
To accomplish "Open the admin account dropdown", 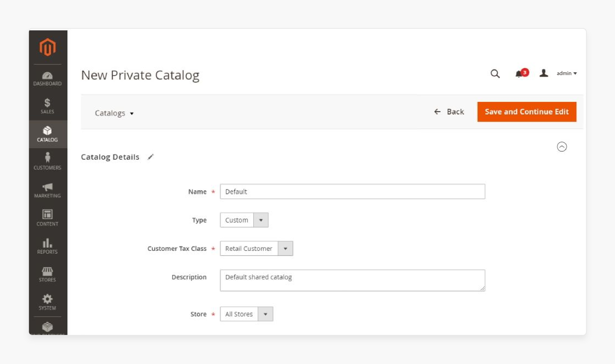I will pos(567,73).
